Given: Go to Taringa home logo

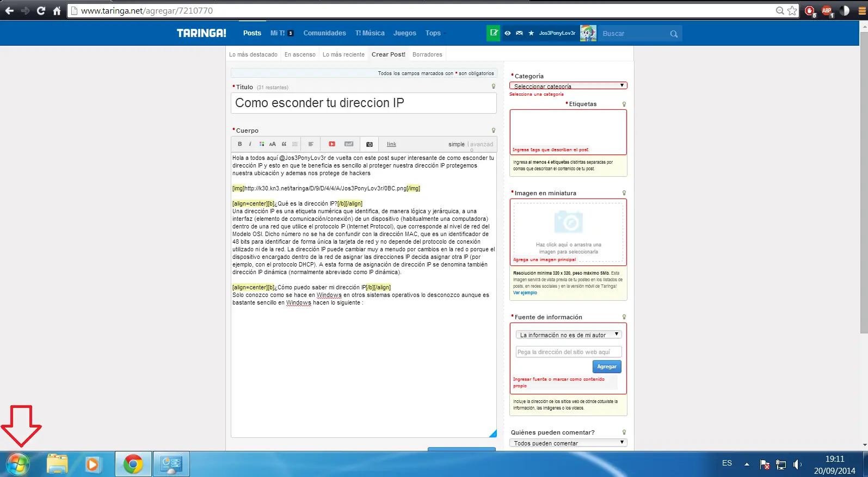Looking at the screenshot, I should click(201, 33).
